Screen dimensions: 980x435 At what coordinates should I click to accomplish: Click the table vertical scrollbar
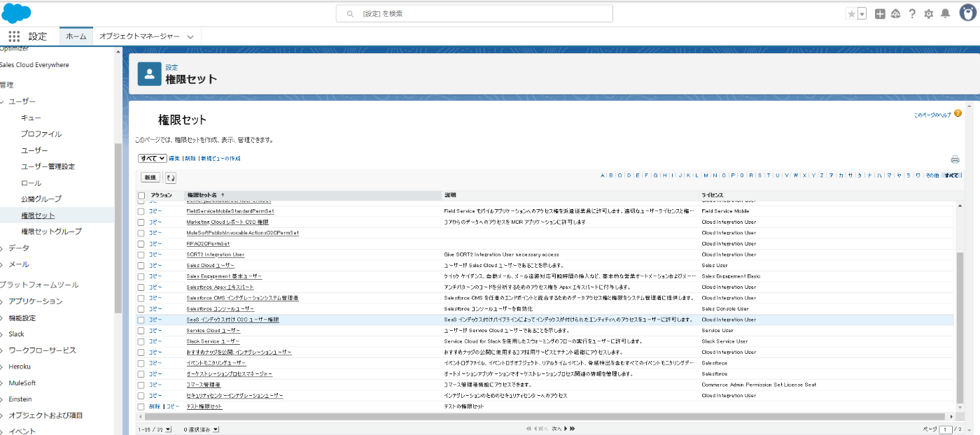click(x=960, y=327)
